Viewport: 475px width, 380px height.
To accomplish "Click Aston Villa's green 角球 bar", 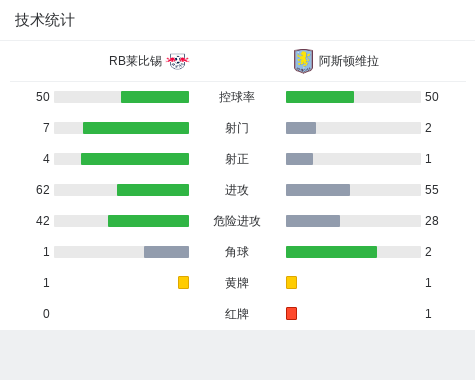I will coord(331,252).
